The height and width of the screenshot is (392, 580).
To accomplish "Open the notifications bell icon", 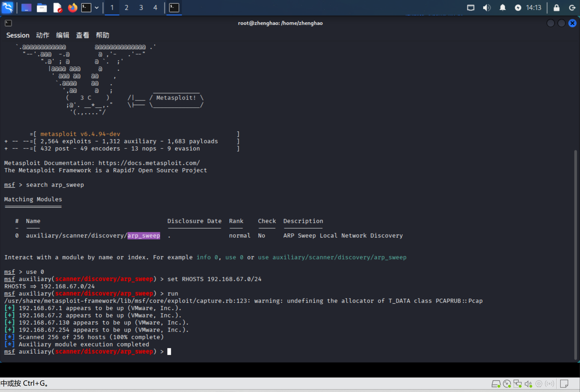I will 502,7.
